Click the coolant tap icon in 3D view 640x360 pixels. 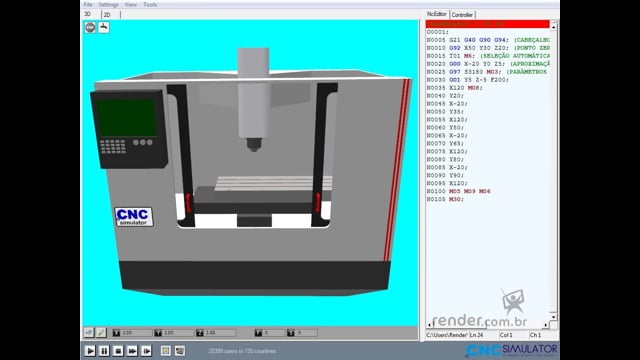tap(104, 27)
